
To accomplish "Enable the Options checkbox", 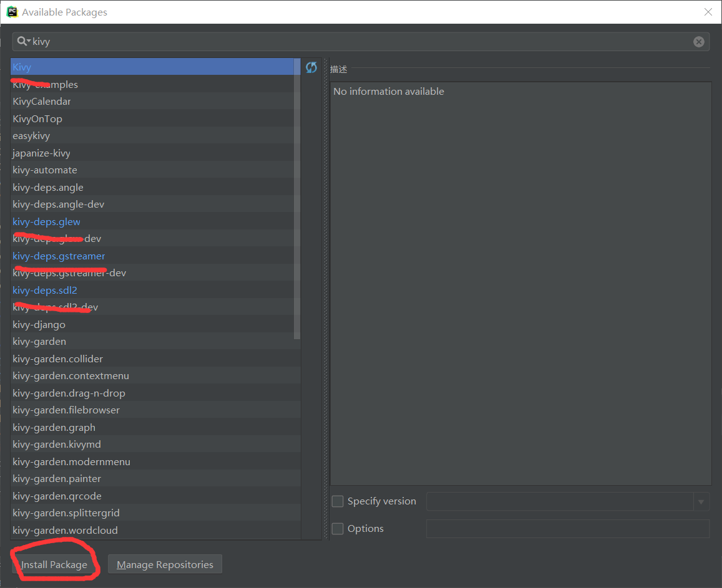I will pyautogui.click(x=338, y=529).
